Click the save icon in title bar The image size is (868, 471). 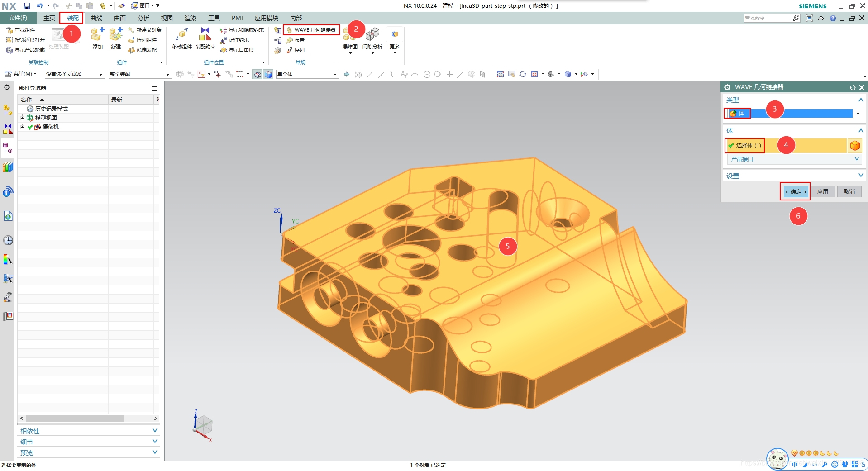pos(27,6)
